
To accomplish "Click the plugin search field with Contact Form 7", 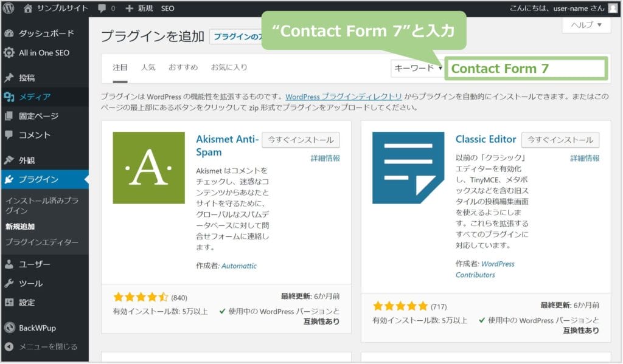I will click(526, 68).
